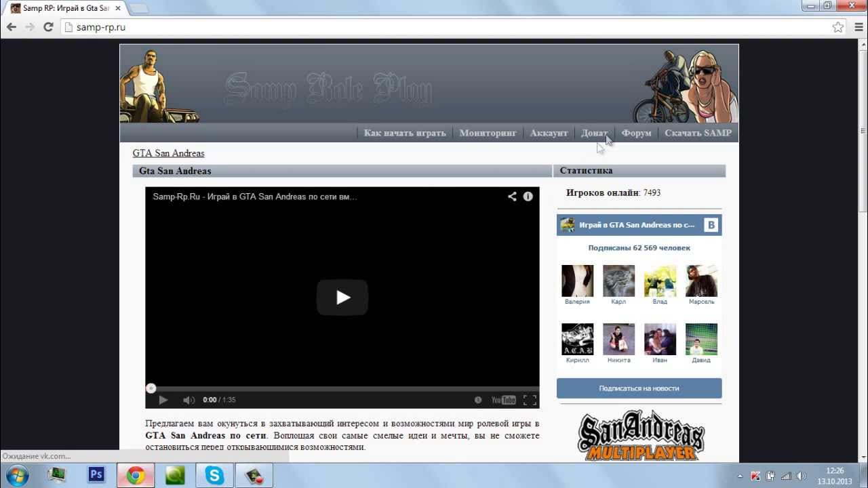Open Влад's profile thumbnail
This screenshot has width=868, height=488.
[x=660, y=281]
